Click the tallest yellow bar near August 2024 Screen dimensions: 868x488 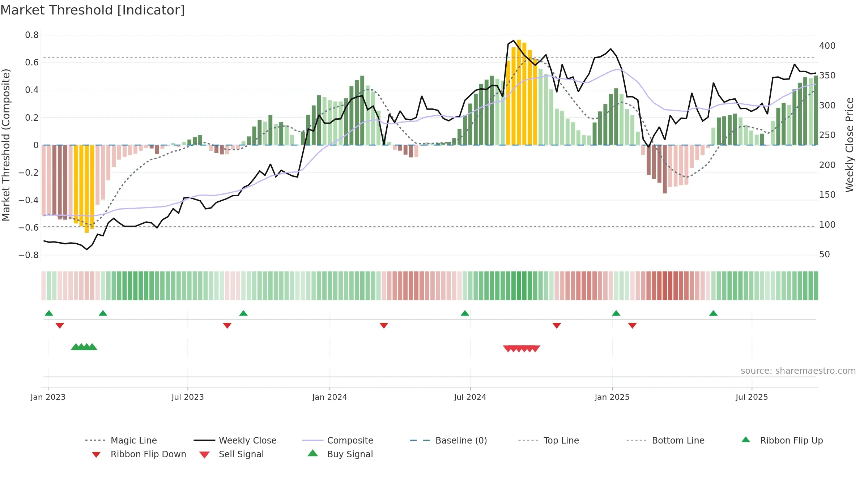(x=519, y=92)
